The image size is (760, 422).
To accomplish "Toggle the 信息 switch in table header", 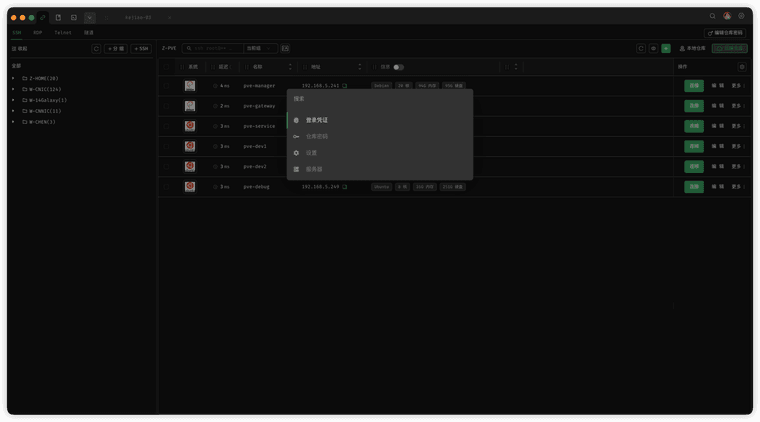I will coord(398,67).
